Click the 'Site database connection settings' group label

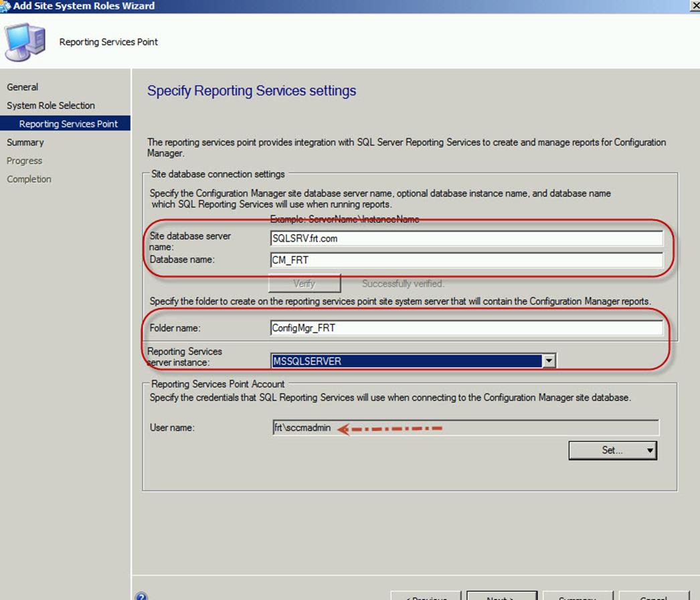pyautogui.click(x=218, y=174)
